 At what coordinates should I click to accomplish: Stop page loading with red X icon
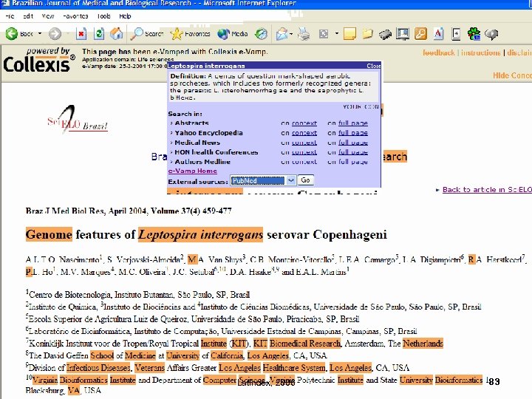coord(81,34)
